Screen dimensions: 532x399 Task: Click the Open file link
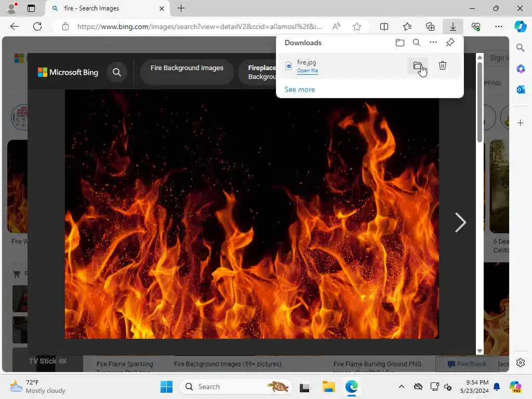(x=308, y=71)
